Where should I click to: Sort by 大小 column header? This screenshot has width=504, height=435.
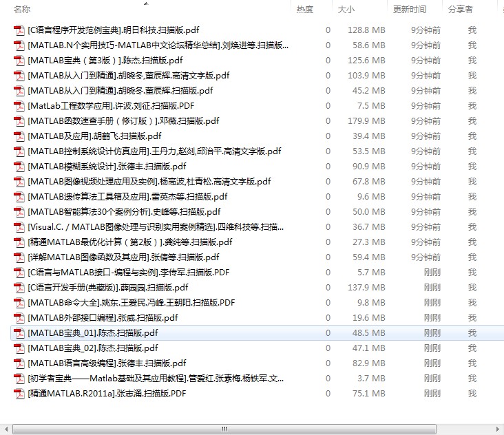point(346,10)
